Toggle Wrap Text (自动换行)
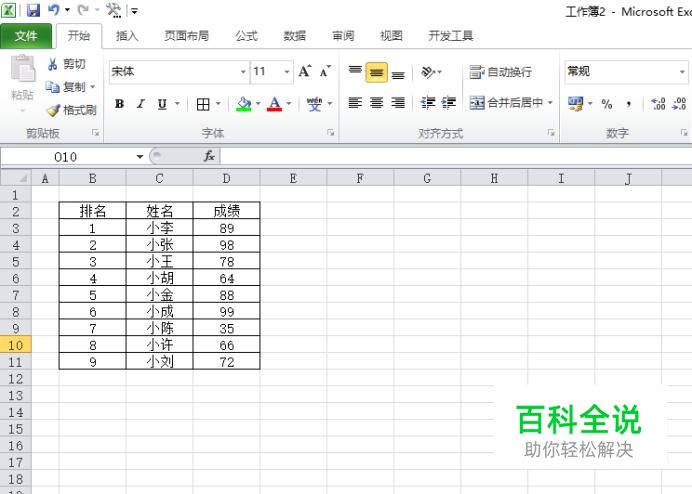 pos(500,72)
